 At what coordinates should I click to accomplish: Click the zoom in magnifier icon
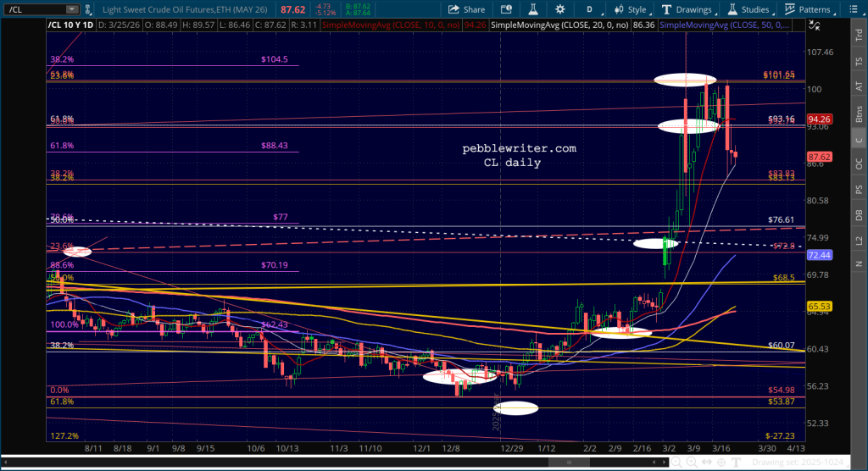(x=692, y=463)
